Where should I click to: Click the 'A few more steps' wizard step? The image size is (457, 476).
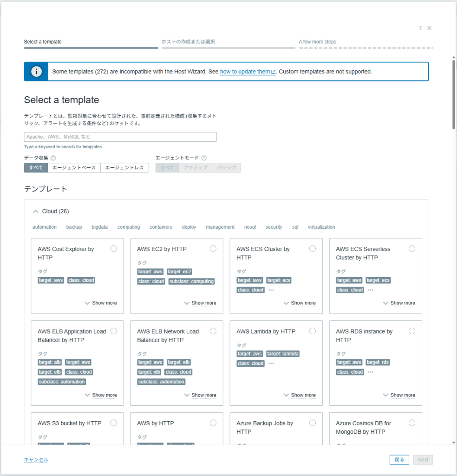[x=318, y=42]
